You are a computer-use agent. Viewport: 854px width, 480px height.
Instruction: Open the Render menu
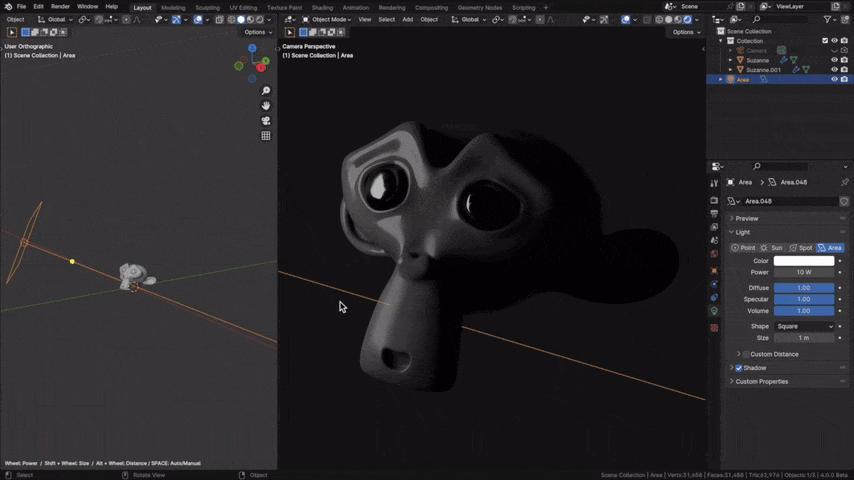[60, 7]
